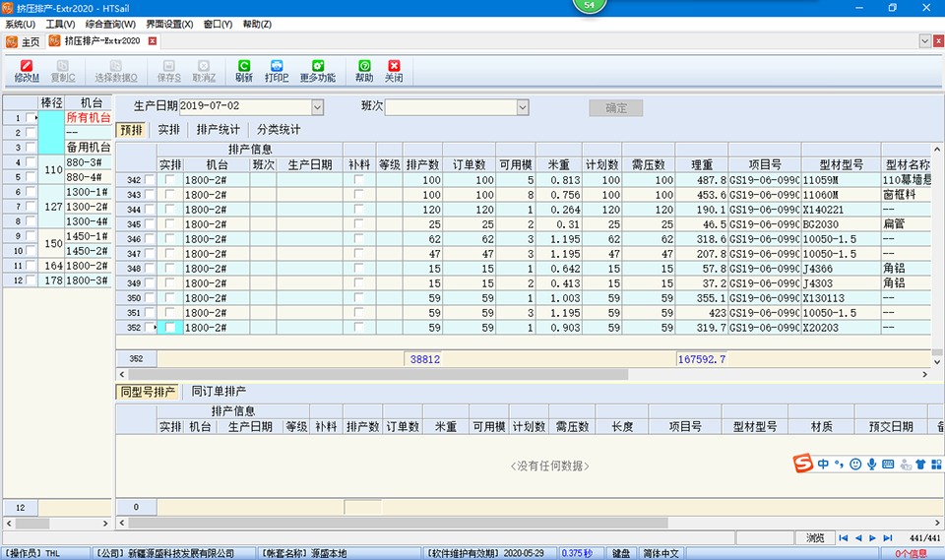Close the 挤压排产-Extr2020 tab with red X
This screenshot has width=945, height=560.
[x=153, y=41]
